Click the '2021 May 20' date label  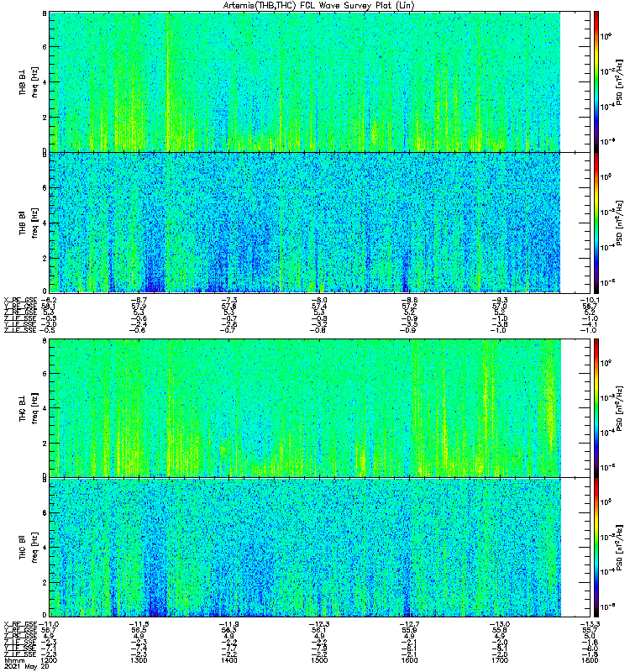pos(27,667)
